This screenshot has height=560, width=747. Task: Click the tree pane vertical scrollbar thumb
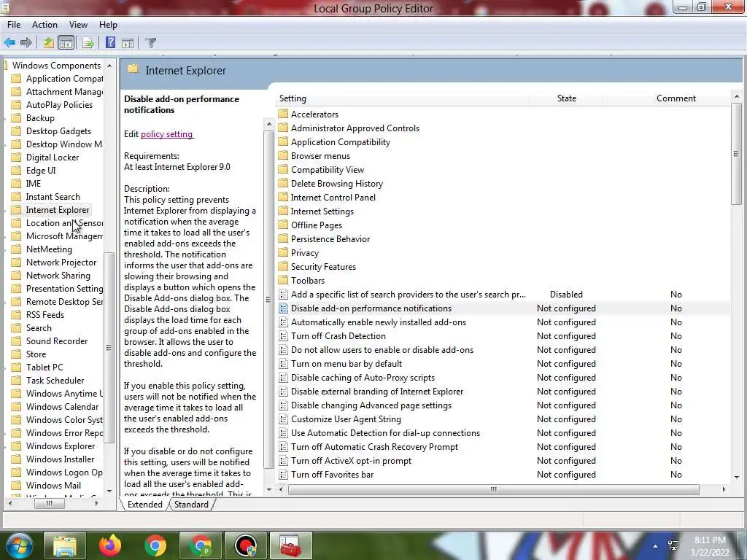click(109, 348)
